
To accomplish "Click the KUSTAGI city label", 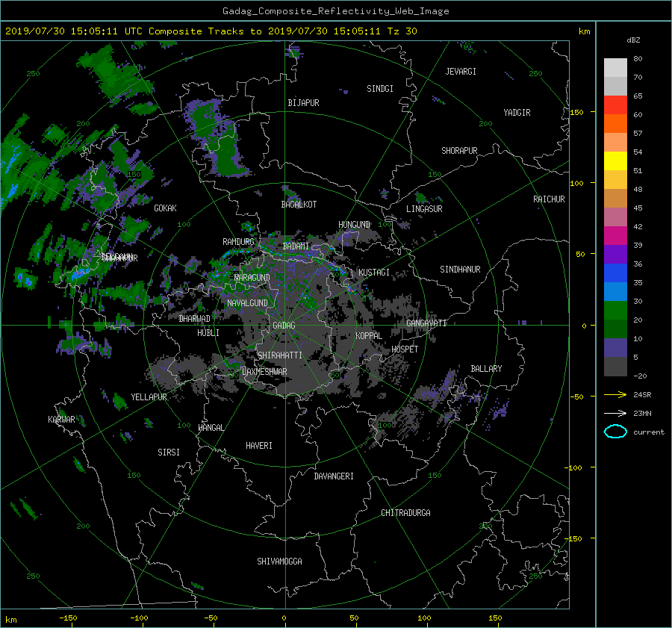I will [x=374, y=273].
